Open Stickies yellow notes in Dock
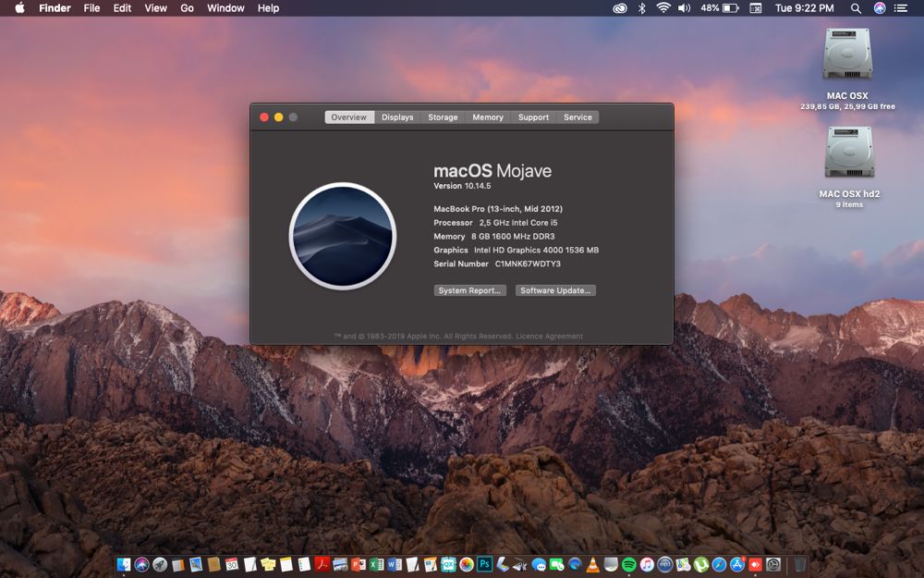The height and width of the screenshot is (578, 924). coord(268,564)
